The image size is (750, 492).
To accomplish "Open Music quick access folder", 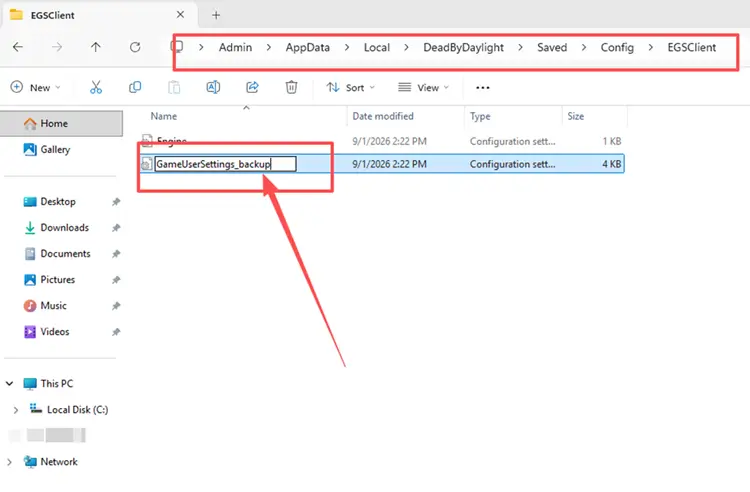I will [x=53, y=306].
